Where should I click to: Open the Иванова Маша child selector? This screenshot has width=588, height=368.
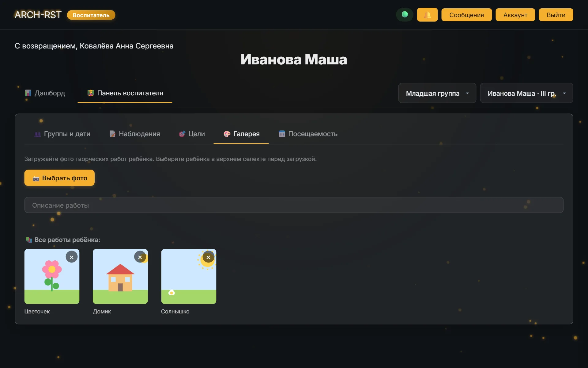[x=526, y=93]
